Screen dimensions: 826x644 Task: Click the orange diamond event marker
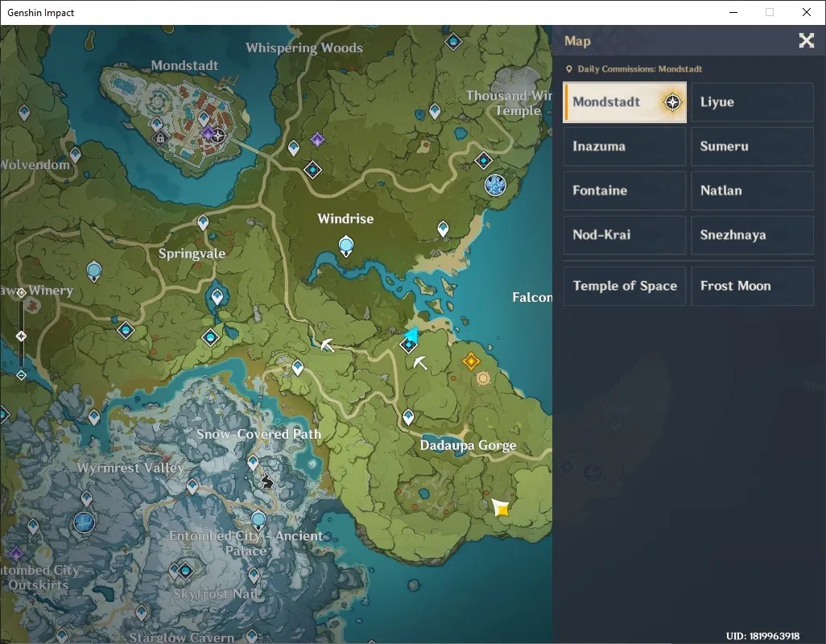(470, 361)
